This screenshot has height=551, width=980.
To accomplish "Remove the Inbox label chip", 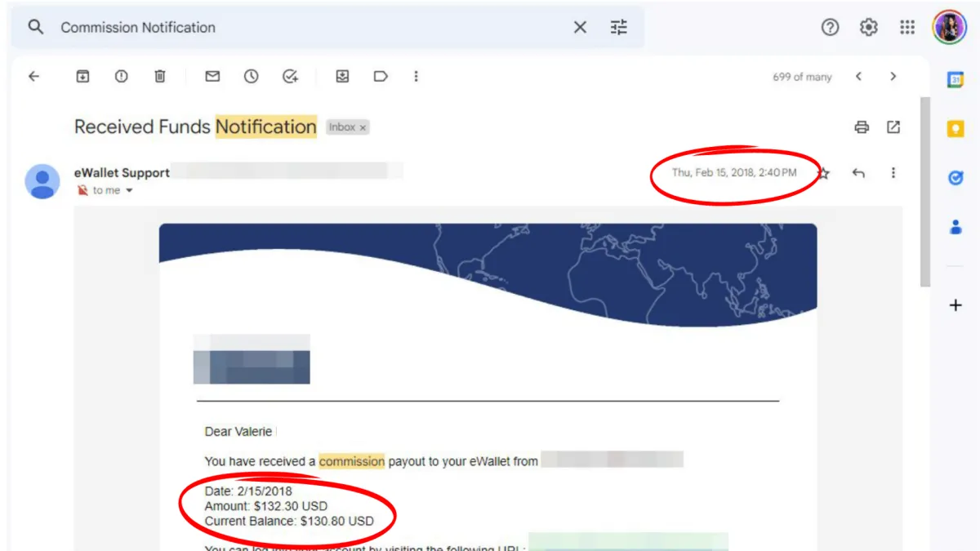I will coord(363,127).
